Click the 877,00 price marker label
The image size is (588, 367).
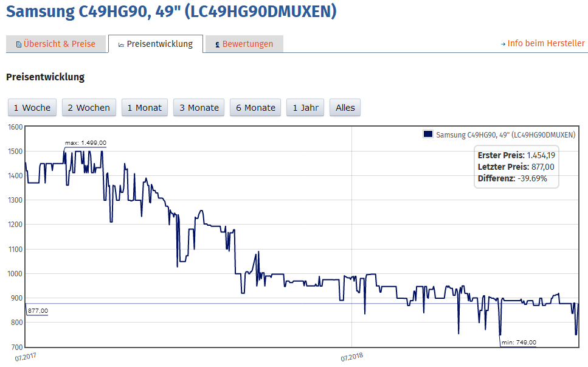38,311
